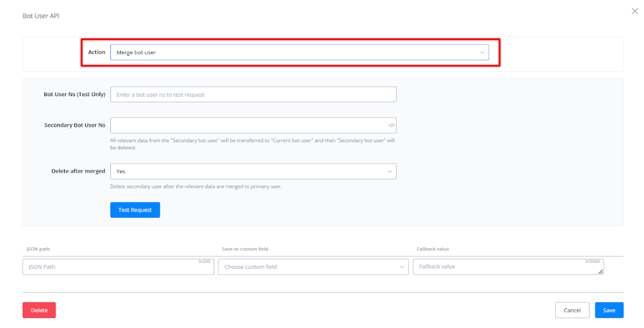Save the Bot User API settings
The height and width of the screenshot is (328, 644).
(x=609, y=310)
